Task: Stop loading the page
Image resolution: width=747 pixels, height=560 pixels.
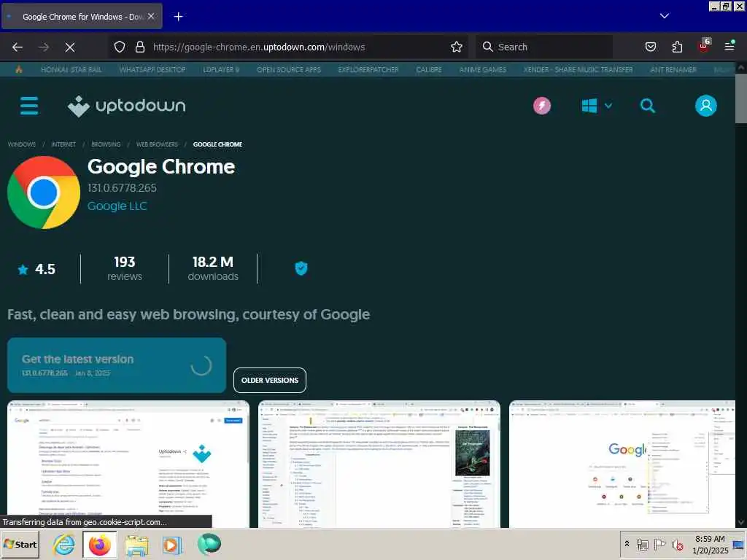Action: coord(70,47)
